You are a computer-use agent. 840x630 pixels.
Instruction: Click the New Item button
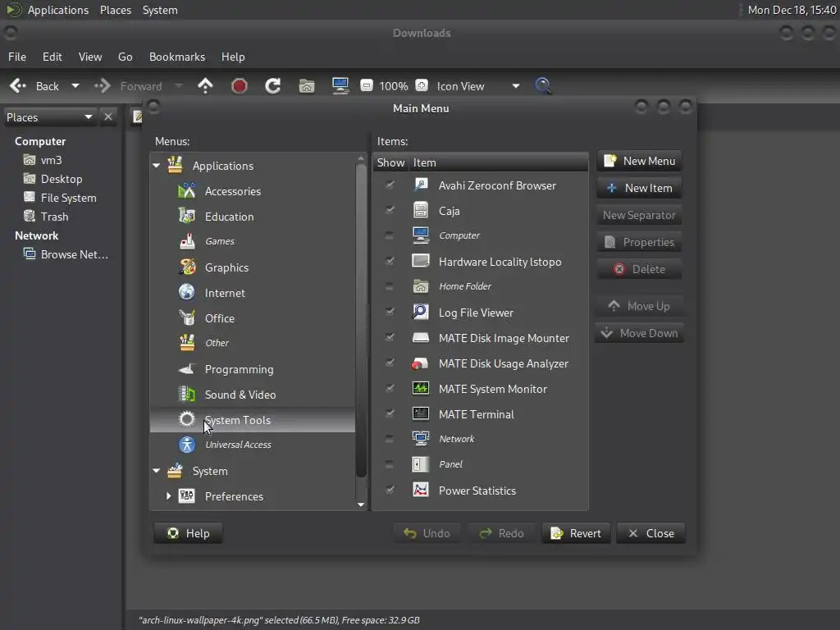pyautogui.click(x=638, y=188)
